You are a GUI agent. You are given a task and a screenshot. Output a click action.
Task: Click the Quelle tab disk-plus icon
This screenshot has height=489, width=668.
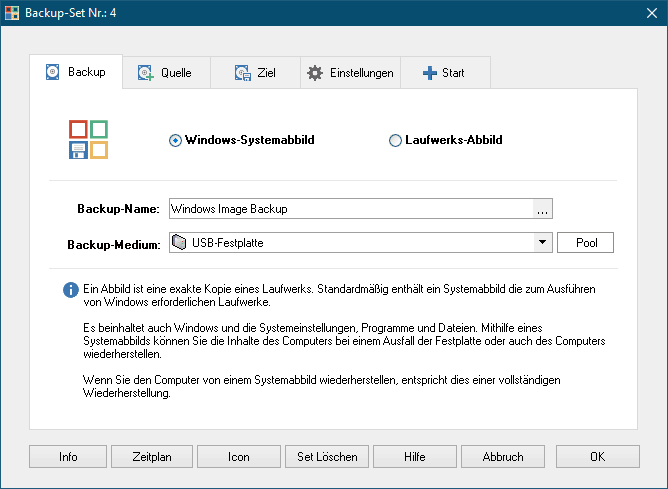tap(146, 73)
